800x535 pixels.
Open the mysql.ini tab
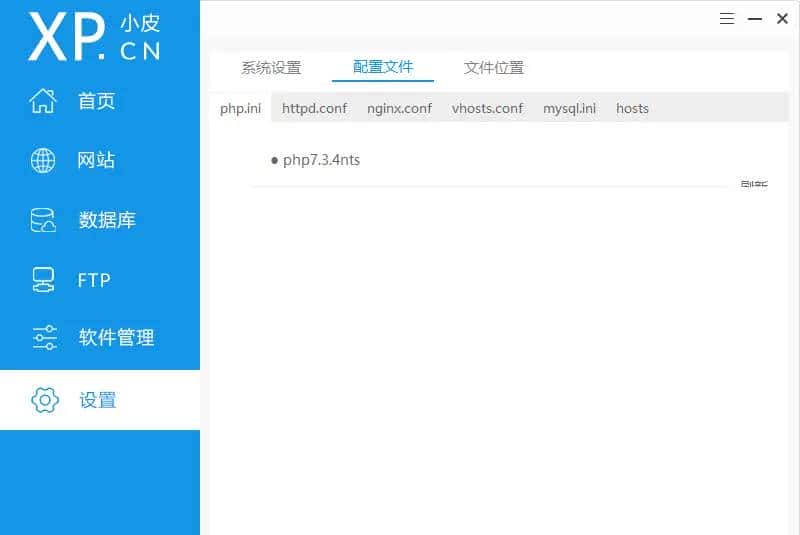[569, 109]
